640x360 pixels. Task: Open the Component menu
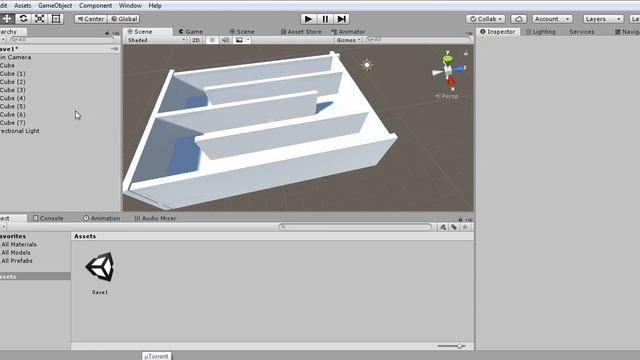(96, 6)
